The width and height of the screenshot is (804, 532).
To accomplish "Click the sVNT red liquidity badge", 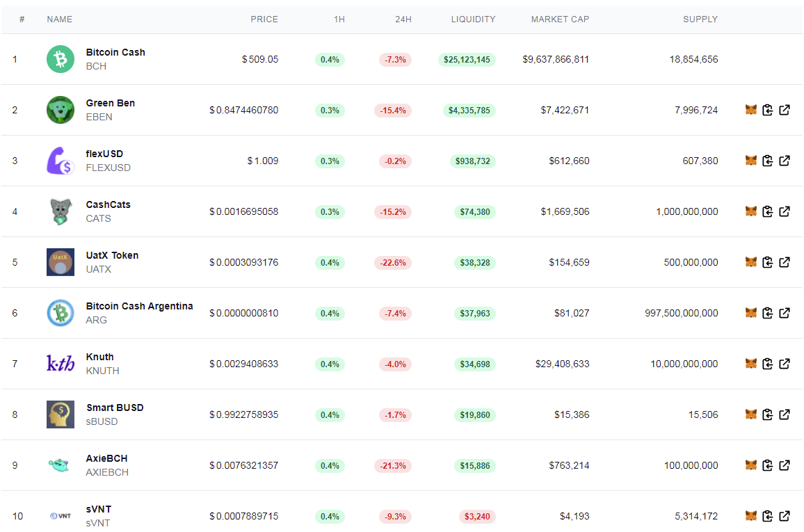I will (477, 516).
